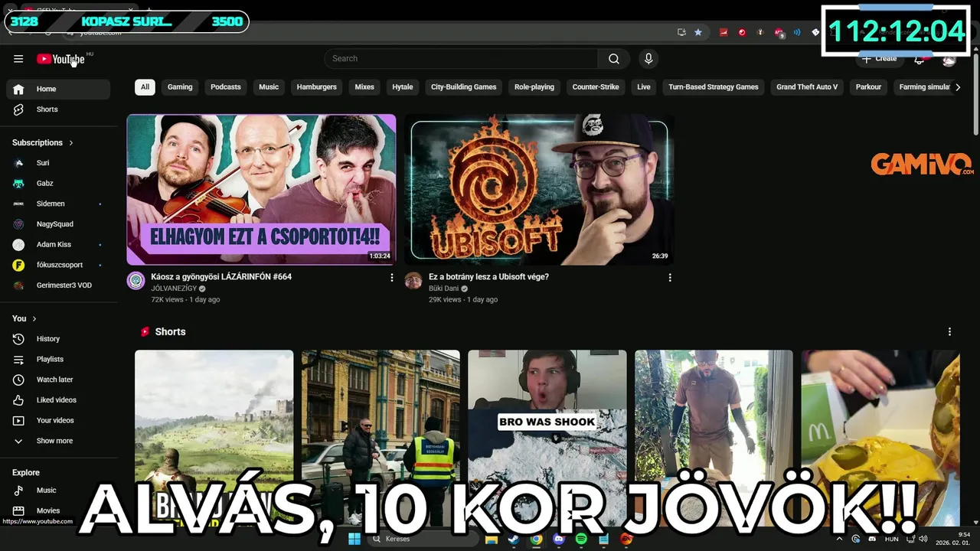Image resolution: width=980 pixels, height=551 pixels.
Task: Open EA app from the taskbar
Action: 626,540
